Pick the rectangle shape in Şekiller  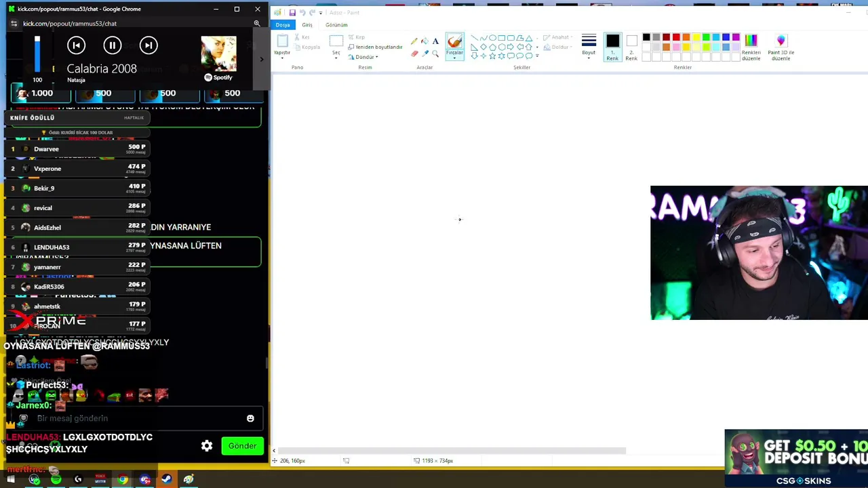(501, 38)
